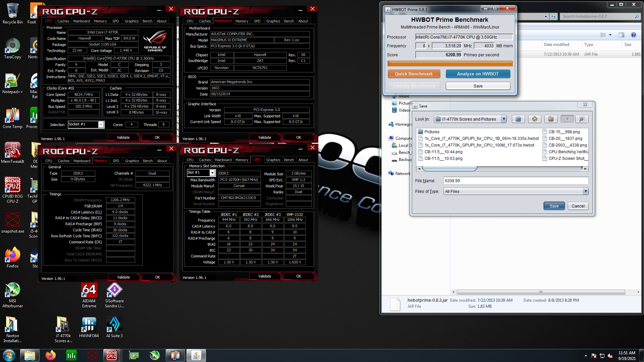The width and height of the screenshot is (644, 362).
Task: Select Pictures folder in Save dialog
Action: point(429,132)
